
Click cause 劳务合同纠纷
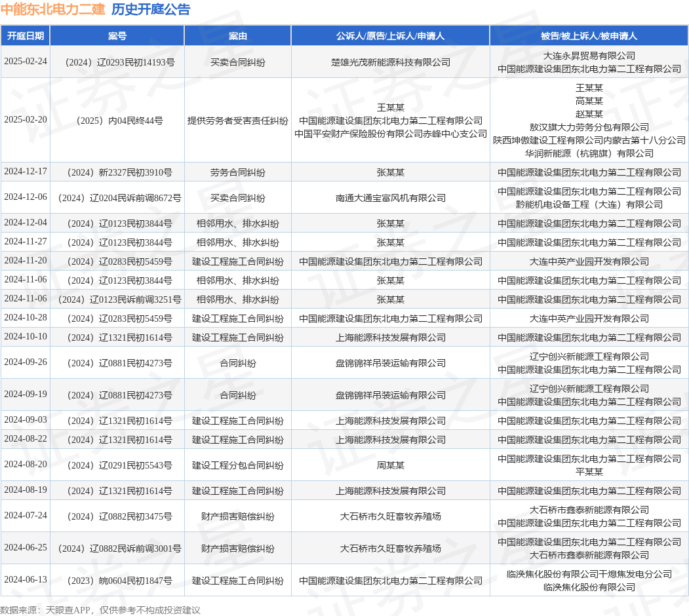(x=238, y=172)
